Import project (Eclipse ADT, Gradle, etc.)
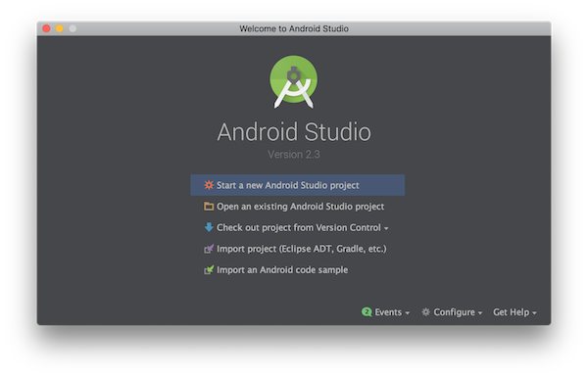588x378 pixels. coord(297,249)
